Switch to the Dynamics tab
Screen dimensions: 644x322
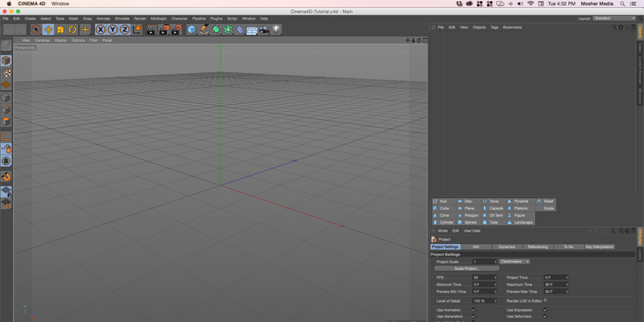coord(507,247)
